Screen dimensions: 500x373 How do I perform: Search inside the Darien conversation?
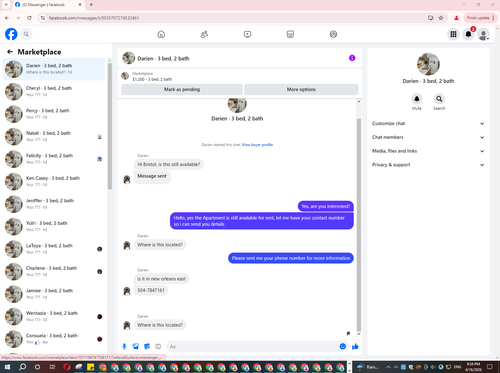tap(439, 99)
